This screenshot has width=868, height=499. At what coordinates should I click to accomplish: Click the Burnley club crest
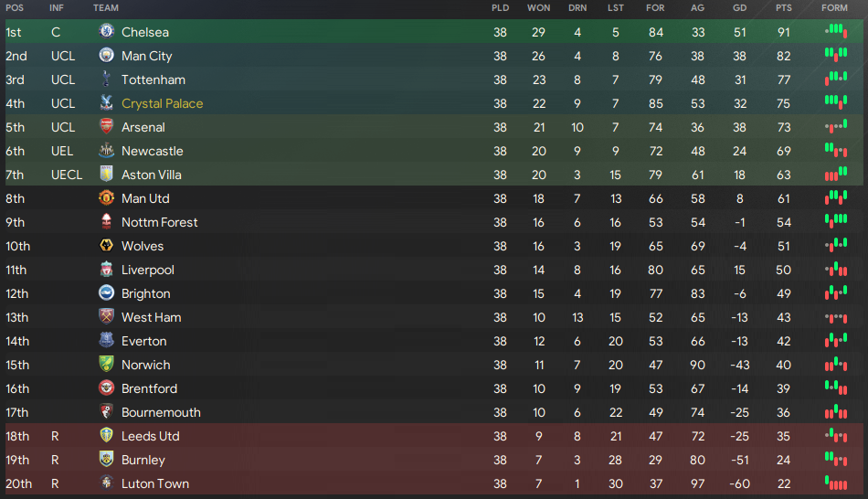[x=106, y=459]
